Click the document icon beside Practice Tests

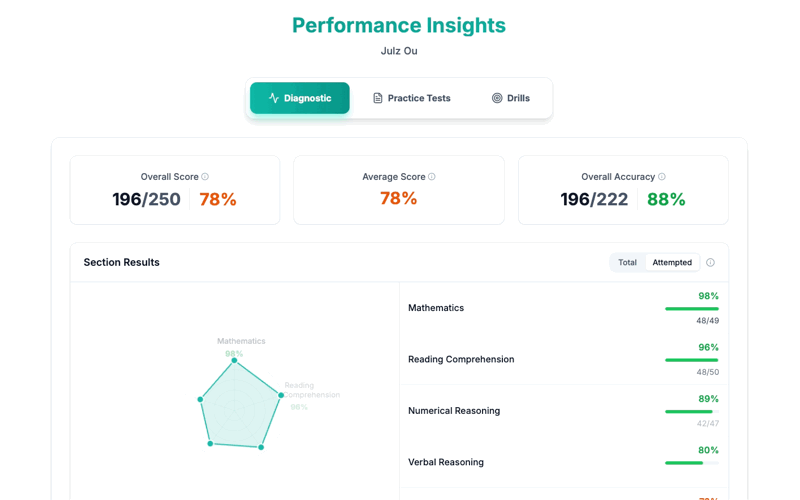378,98
